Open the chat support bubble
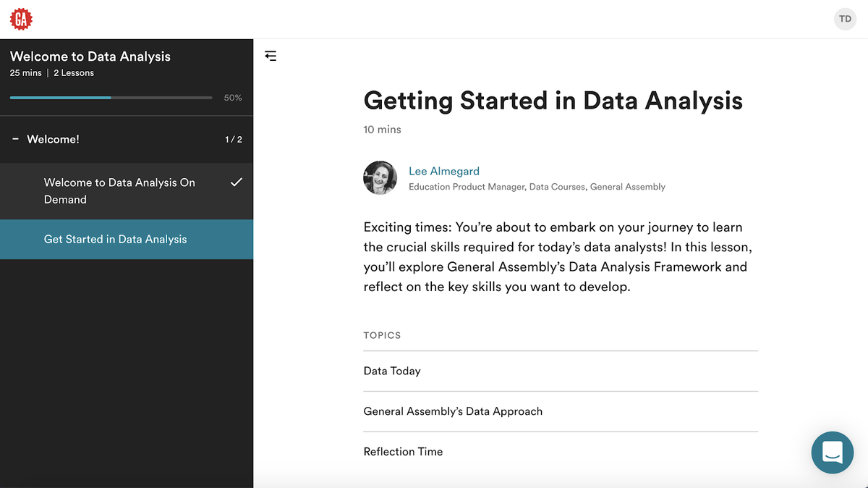This screenshot has height=488, width=868. click(x=833, y=453)
